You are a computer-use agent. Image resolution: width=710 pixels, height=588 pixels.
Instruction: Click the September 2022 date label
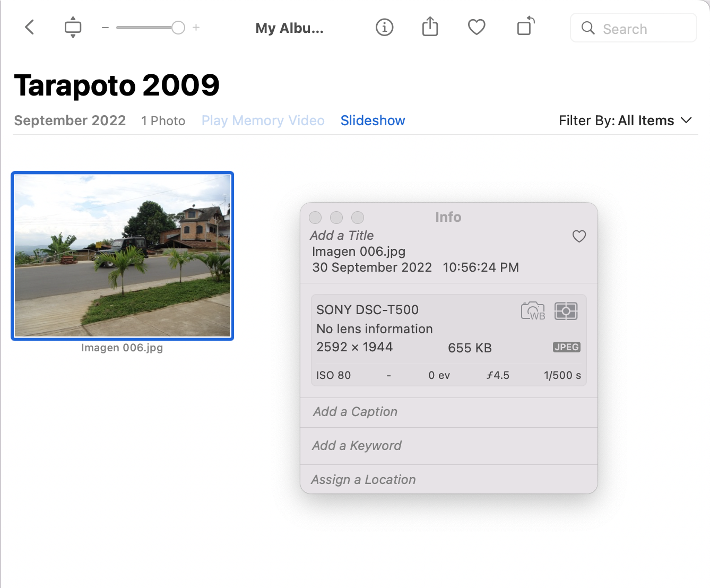(70, 120)
